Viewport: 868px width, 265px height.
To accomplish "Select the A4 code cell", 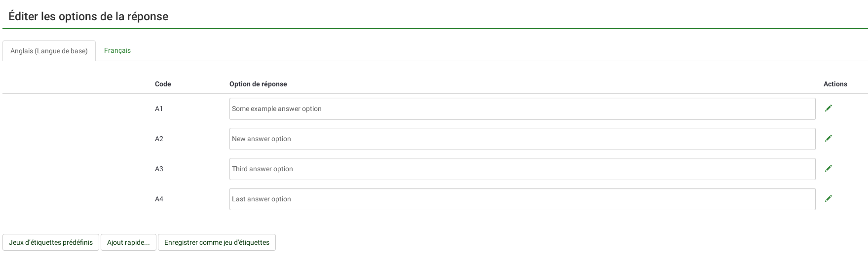I will tap(159, 199).
